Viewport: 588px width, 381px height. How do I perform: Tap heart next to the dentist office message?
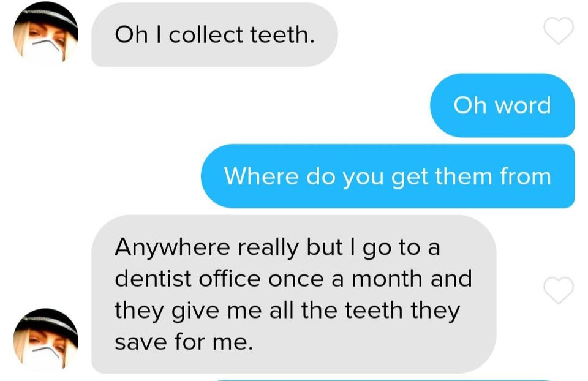(559, 290)
